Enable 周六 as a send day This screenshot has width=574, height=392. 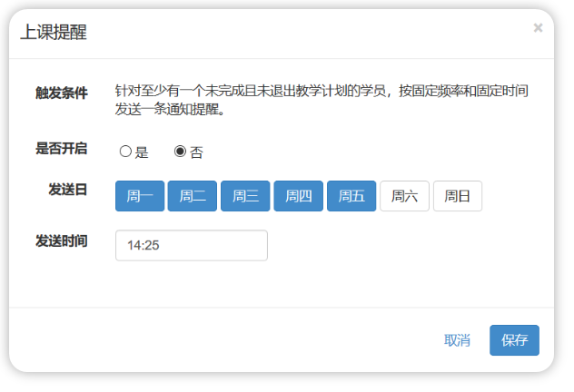pos(404,196)
